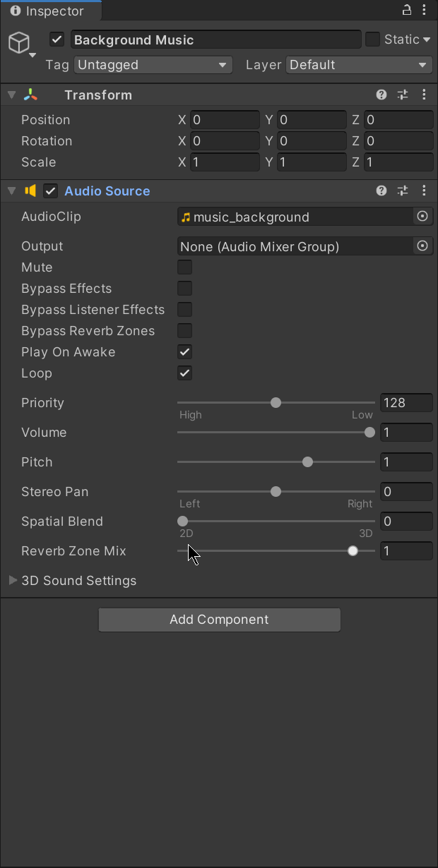
Task: Click the Inspector lock icon
Action: tap(407, 10)
